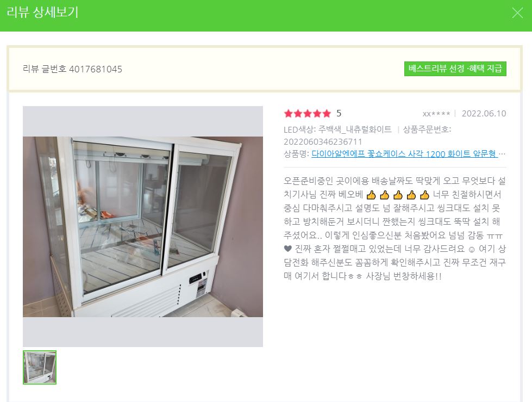Click the 베스트리뷰 선정·혜택 지급 badge
Image resolution: width=532 pixels, height=402 pixels.
pos(455,69)
